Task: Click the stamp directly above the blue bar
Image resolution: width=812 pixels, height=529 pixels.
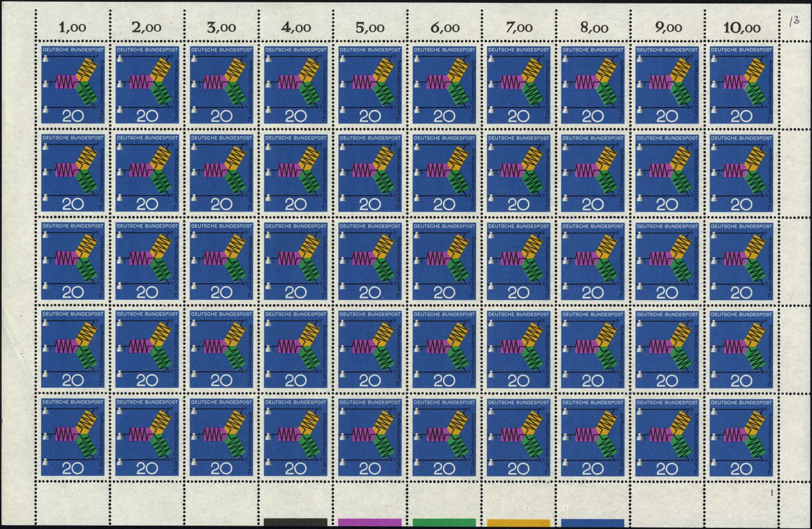Action: [x=593, y=438]
